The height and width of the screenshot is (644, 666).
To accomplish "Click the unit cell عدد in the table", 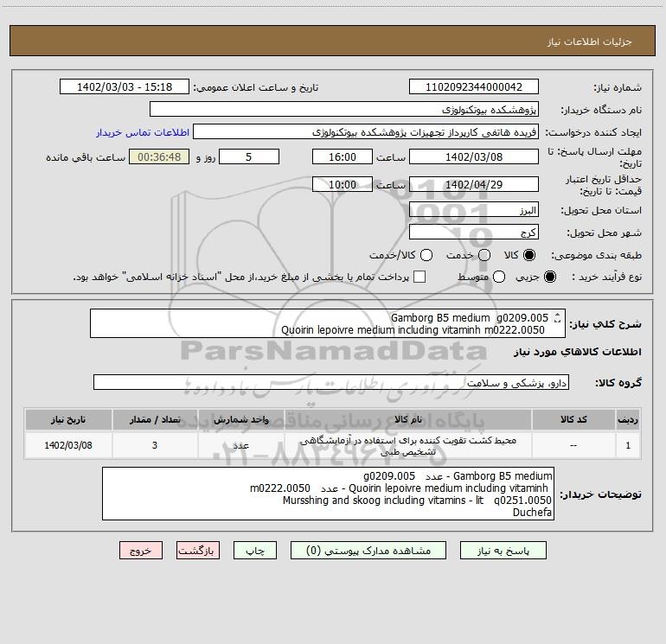I will pos(240,445).
